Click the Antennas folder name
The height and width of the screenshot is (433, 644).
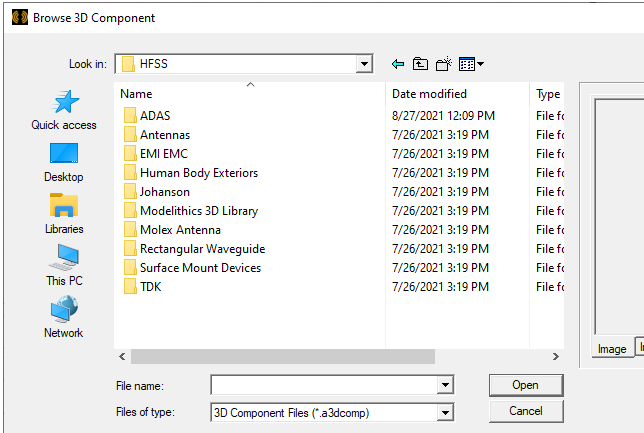click(x=165, y=135)
